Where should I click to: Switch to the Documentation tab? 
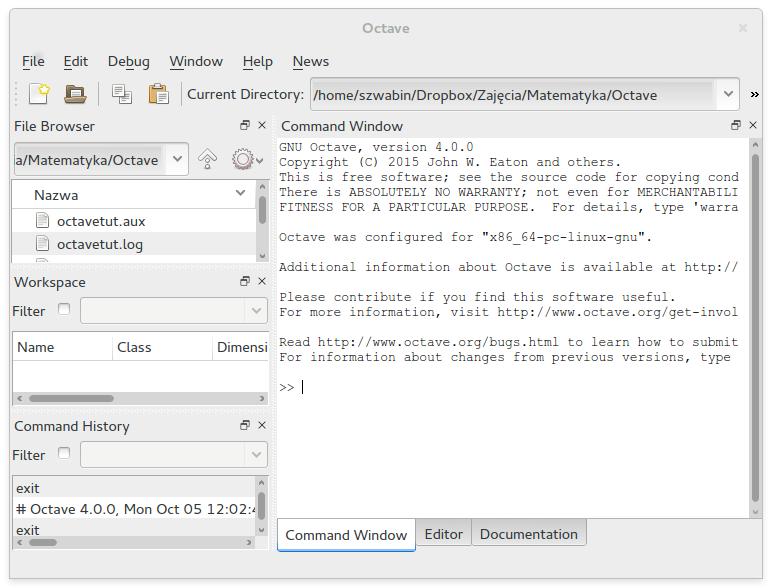click(529, 534)
